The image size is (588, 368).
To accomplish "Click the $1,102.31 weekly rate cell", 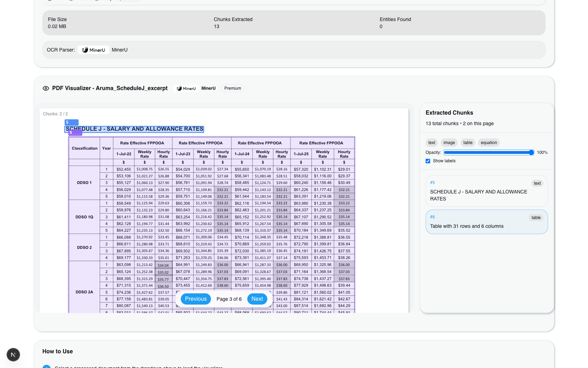I will (323, 169).
